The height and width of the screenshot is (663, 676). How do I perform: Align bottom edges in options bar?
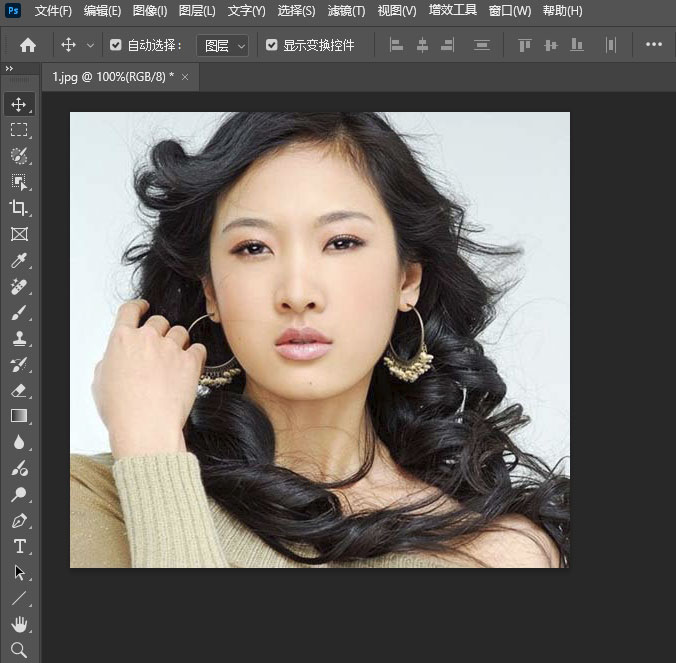coord(576,45)
